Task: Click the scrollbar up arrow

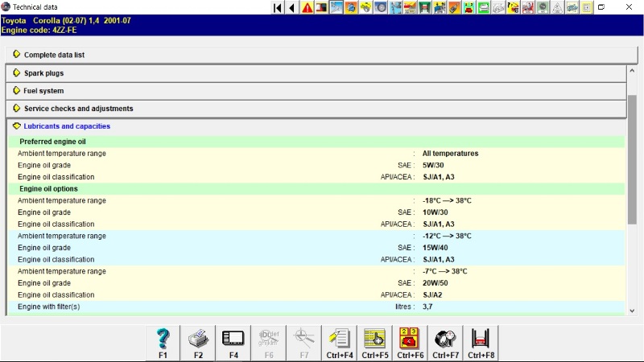Action: (632, 71)
